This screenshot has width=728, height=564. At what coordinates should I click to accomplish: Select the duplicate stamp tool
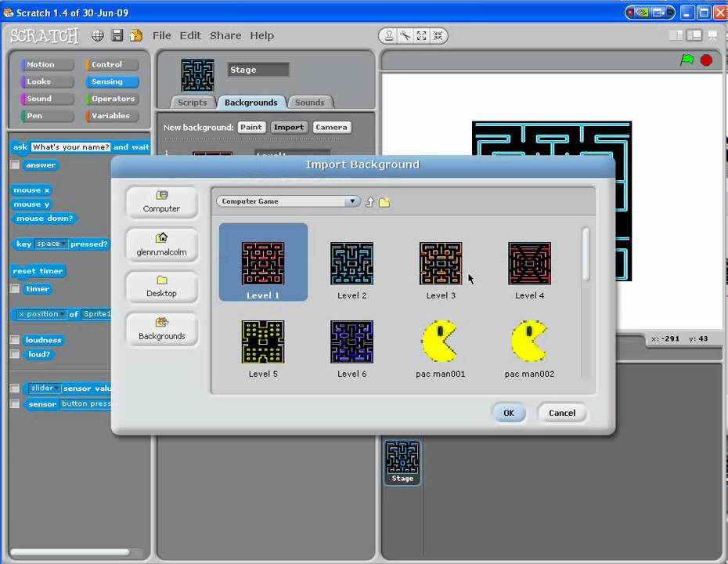point(389,36)
